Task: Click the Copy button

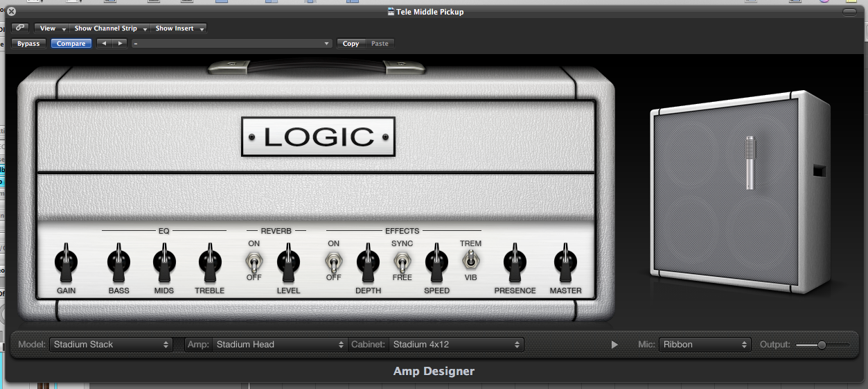Action: 351,44
